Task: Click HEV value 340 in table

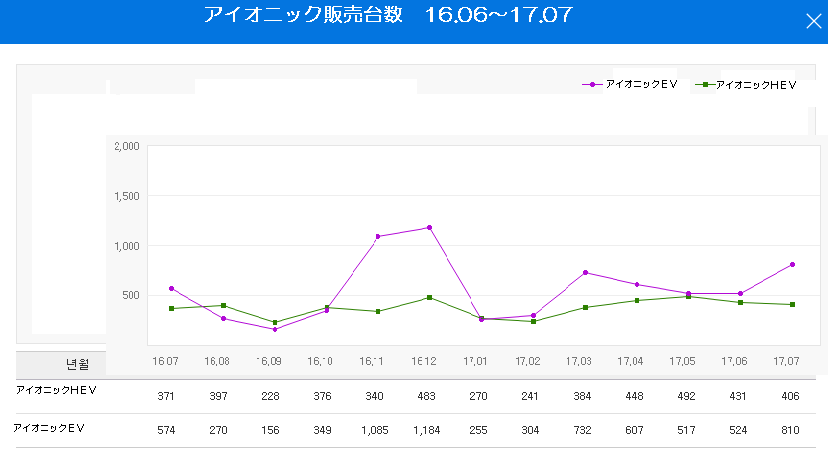Action: (374, 396)
